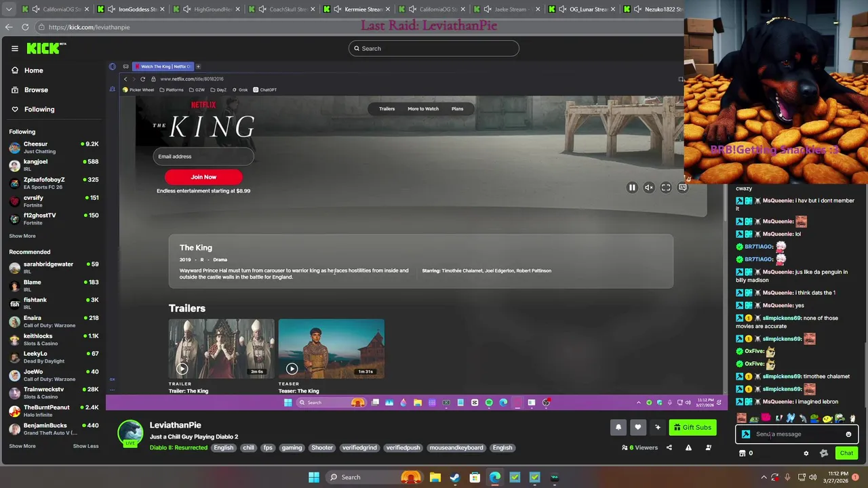Expand Recommended list with Show More

click(x=22, y=446)
